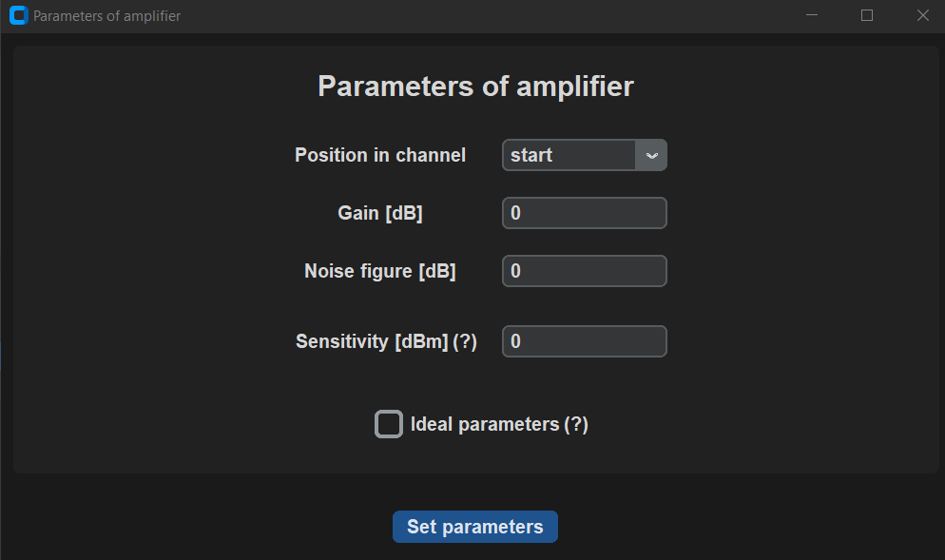
Task: Click the Gain [dB] input field
Action: point(584,213)
